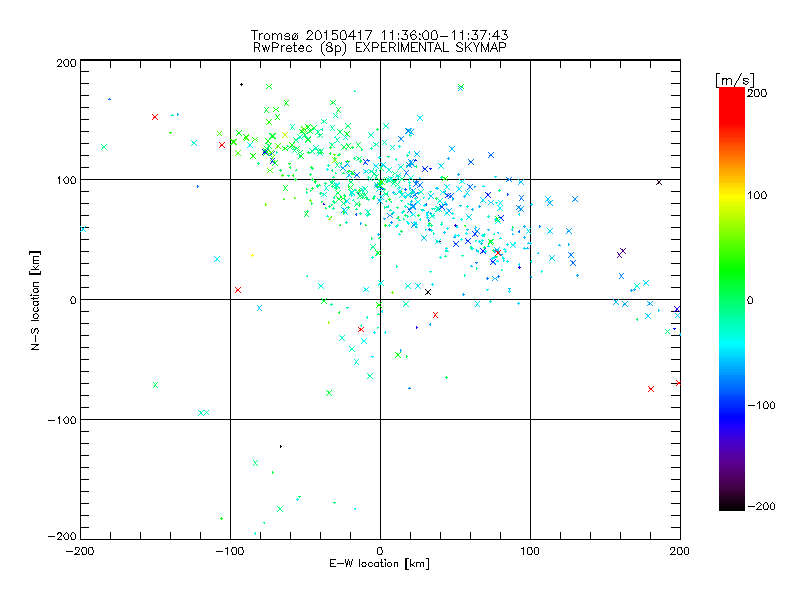The image size is (800, 600).
Task: Click the plot title 'Tromsø 20150417 11:36:00-11:37:43'
Action: pos(379,35)
